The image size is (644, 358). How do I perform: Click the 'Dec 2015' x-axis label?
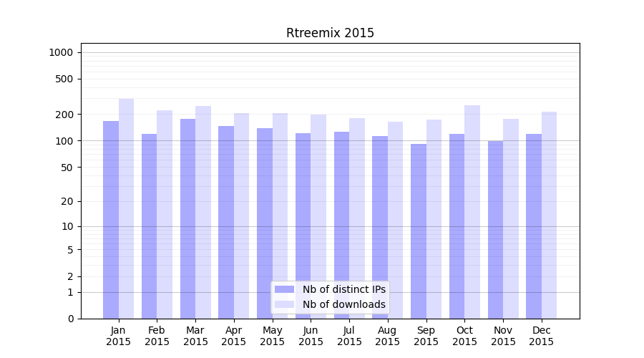pos(542,336)
